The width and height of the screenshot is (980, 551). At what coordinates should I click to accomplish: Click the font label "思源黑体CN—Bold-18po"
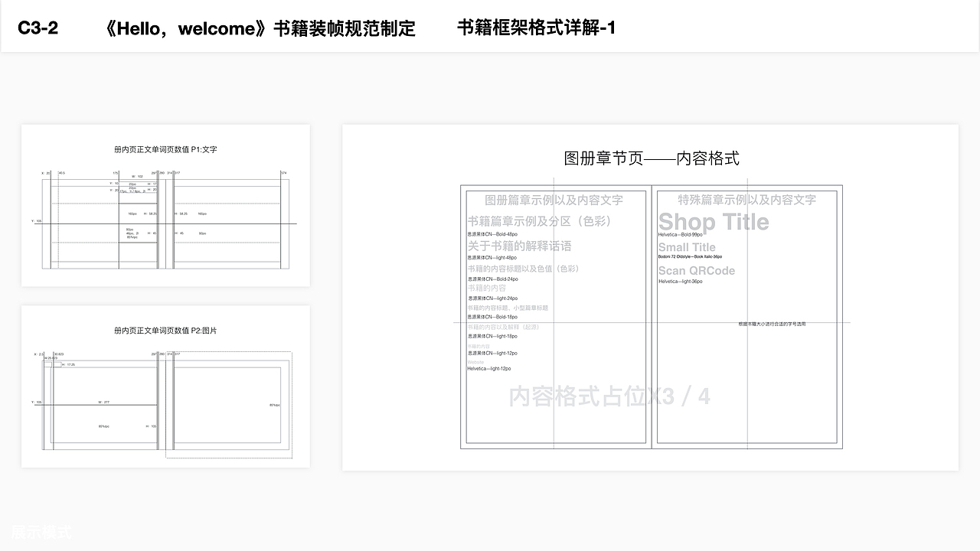point(492,317)
